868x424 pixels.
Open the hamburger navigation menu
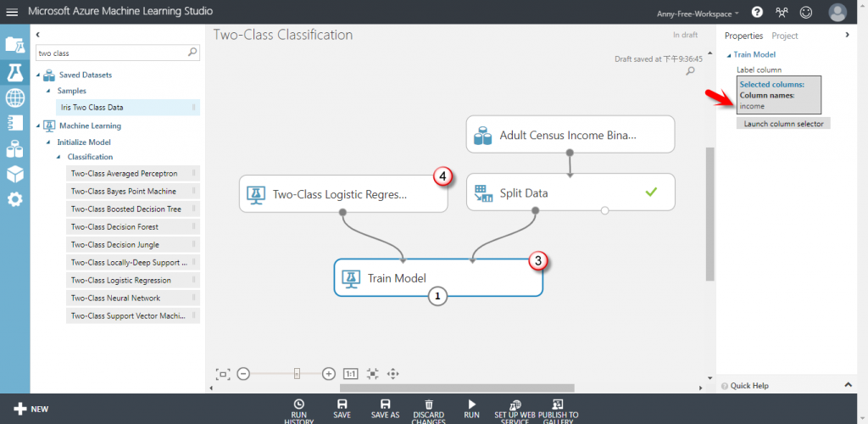pyautogui.click(x=12, y=12)
